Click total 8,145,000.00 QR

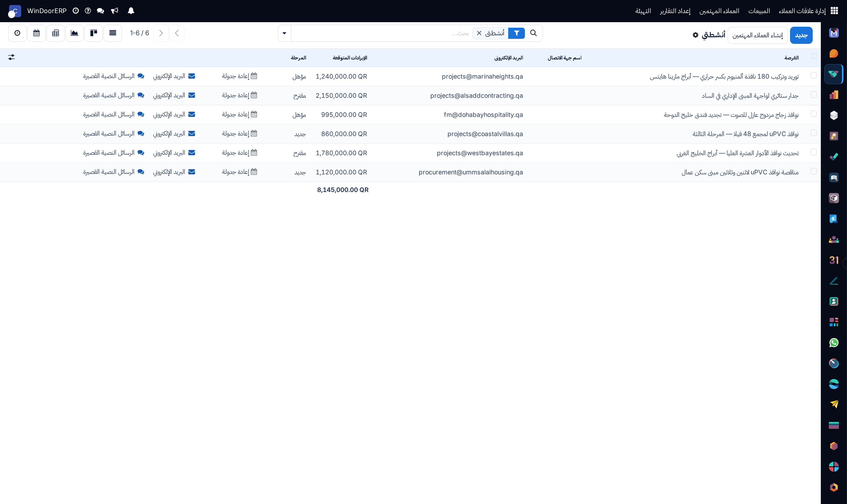(x=343, y=190)
